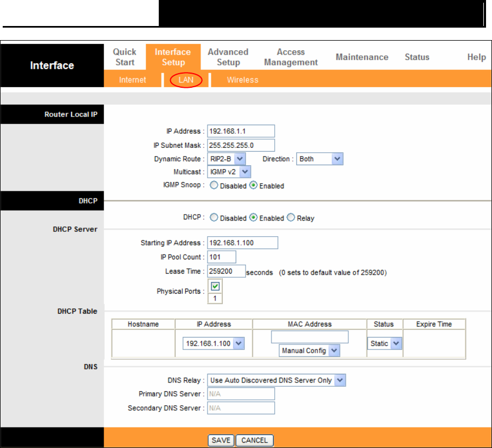Image resolution: width=492 pixels, height=448 pixels.
Task: Click the IP Subnet Mask field
Action: point(241,145)
